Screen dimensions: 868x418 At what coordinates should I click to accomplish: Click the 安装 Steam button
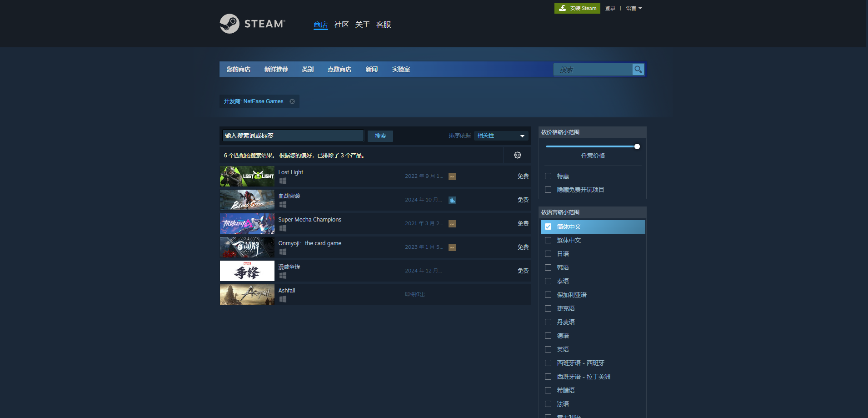(x=577, y=8)
